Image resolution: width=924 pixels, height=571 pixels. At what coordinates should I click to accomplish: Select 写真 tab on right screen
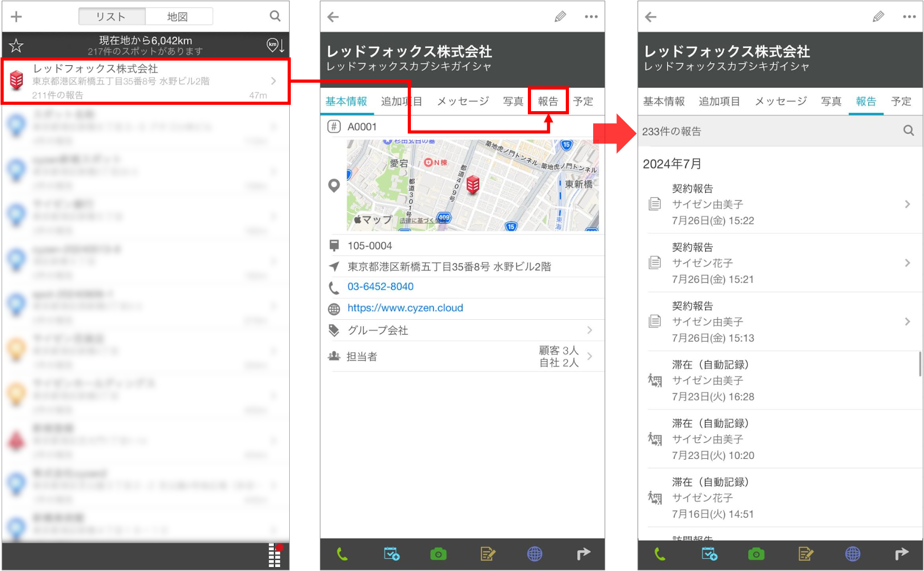[x=831, y=101]
